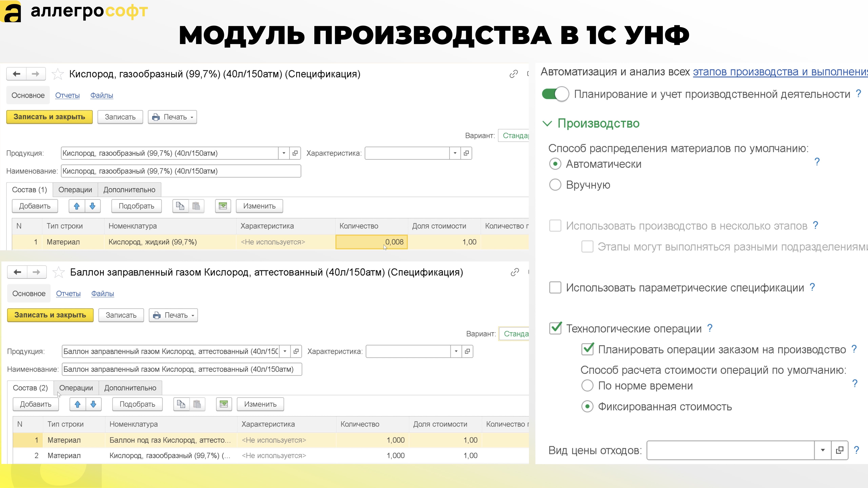This screenshot has width=868, height=488.
Task: Move row down in Состав (2) toolbar
Action: (94, 404)
